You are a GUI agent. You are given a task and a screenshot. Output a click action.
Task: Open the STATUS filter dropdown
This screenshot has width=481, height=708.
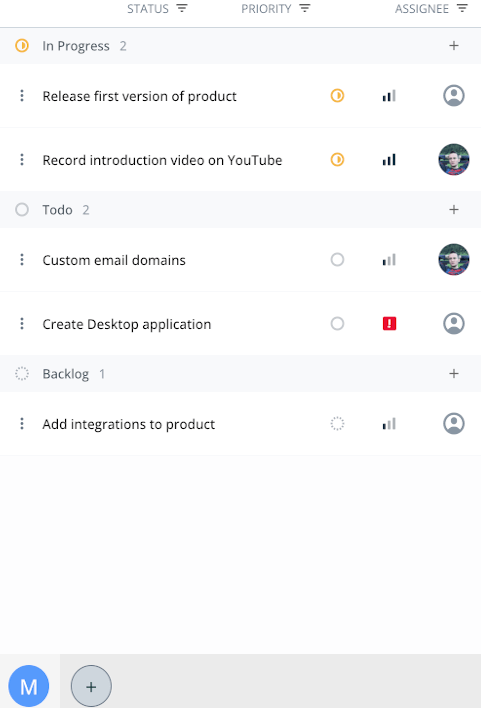point(157,9)
